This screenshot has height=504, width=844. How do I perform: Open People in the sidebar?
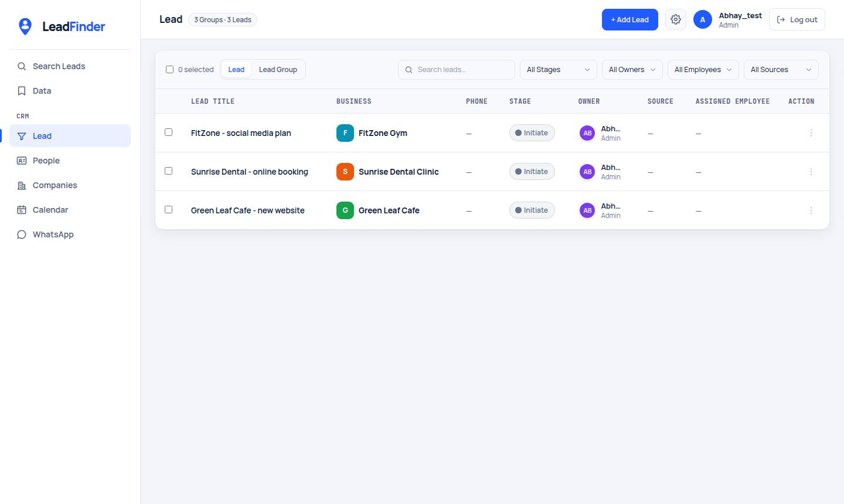pos(70,161)
